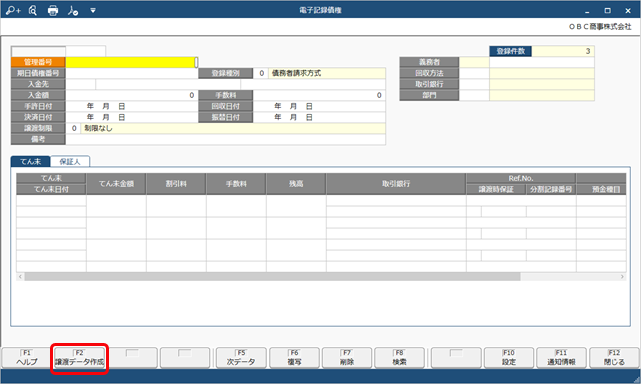Click the F7 削除 button
This screenshot has height=384, width=641.
tap(347, 358)
